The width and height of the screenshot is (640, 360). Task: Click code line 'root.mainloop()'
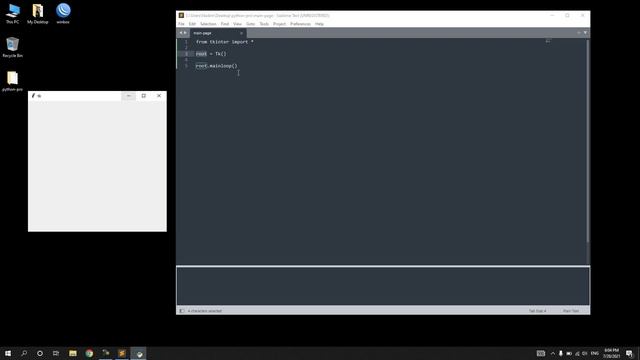point(216,66)
